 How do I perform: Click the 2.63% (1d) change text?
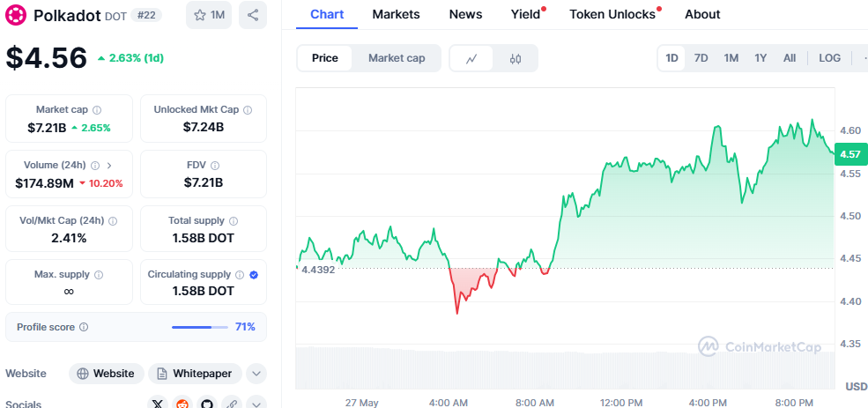(136, 58)
